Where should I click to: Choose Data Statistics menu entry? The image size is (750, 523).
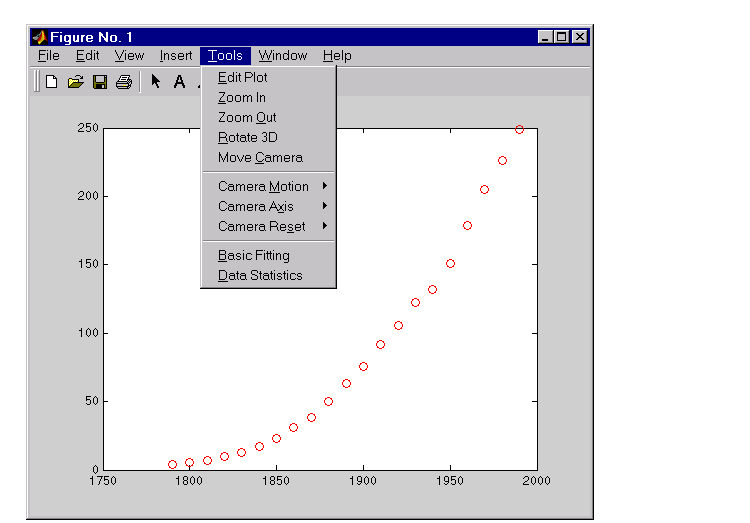click(x=260, y=275)
